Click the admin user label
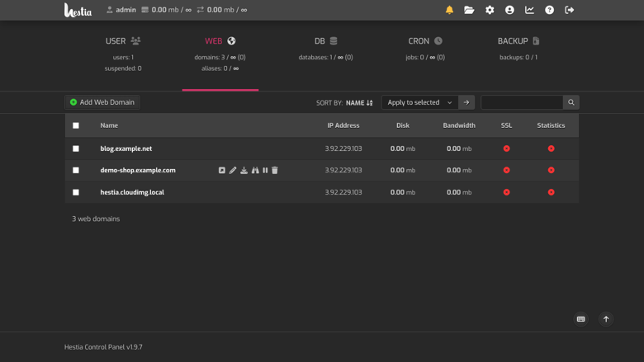 (121, 10)
